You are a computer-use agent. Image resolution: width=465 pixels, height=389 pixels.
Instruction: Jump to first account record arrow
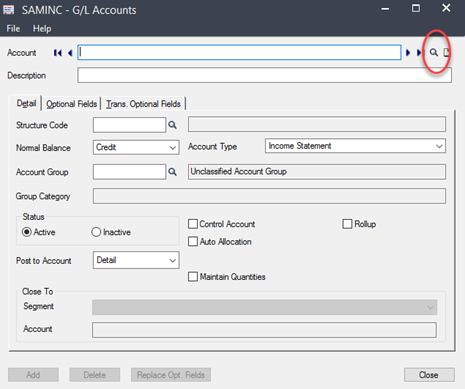pyautogui.click(x=58, y=53)
